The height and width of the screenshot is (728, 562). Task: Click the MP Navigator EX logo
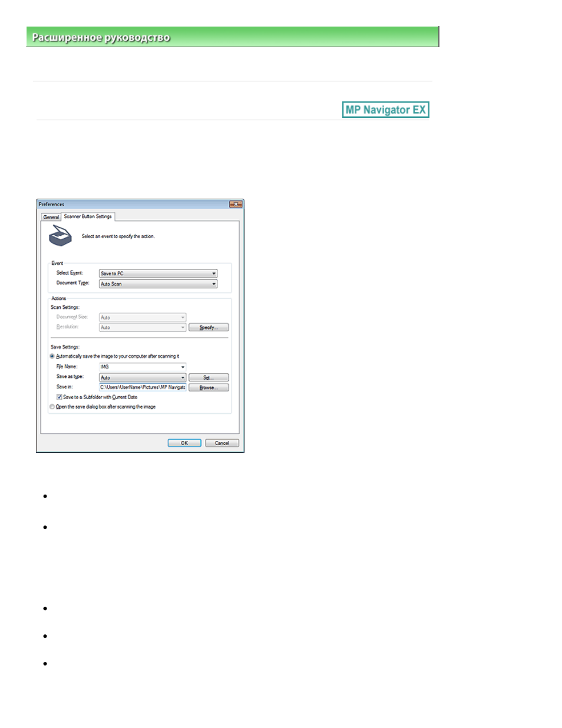(x=386, y=110)
